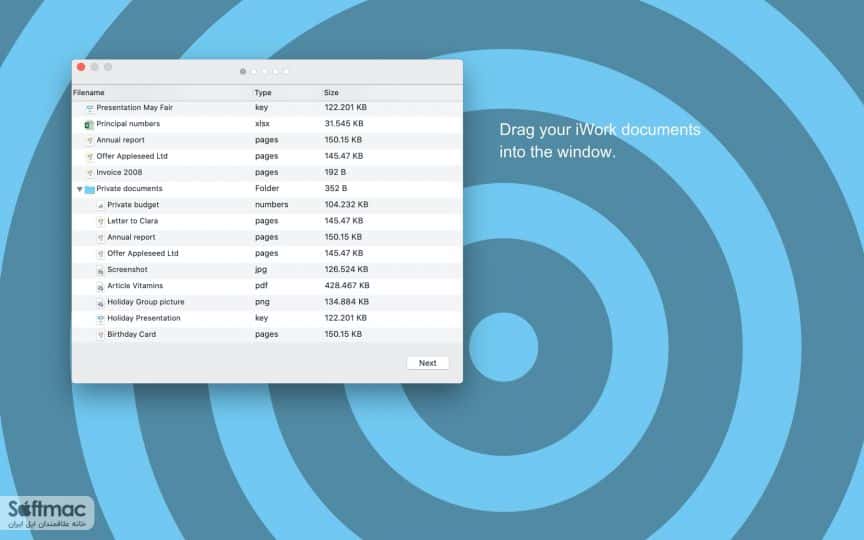864x540 pixels.
Task: Select the "Screenshot" file name
Action: pos(127,269)
